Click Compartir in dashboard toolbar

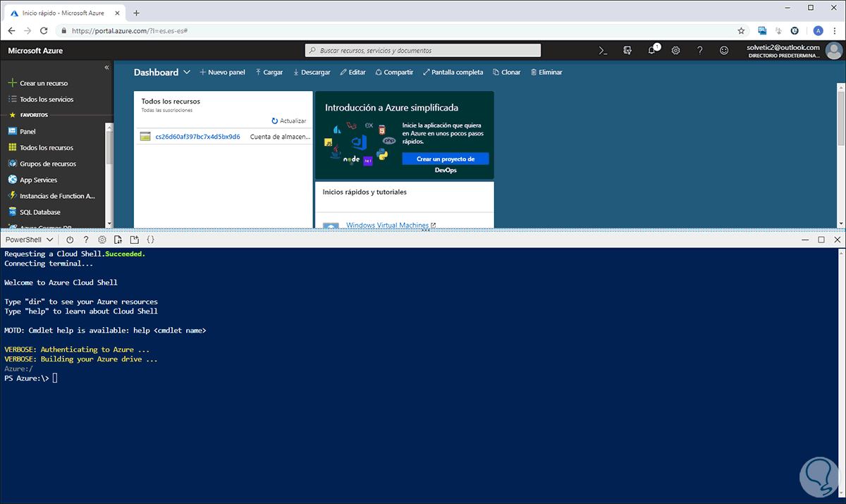[x=394, y=73]
